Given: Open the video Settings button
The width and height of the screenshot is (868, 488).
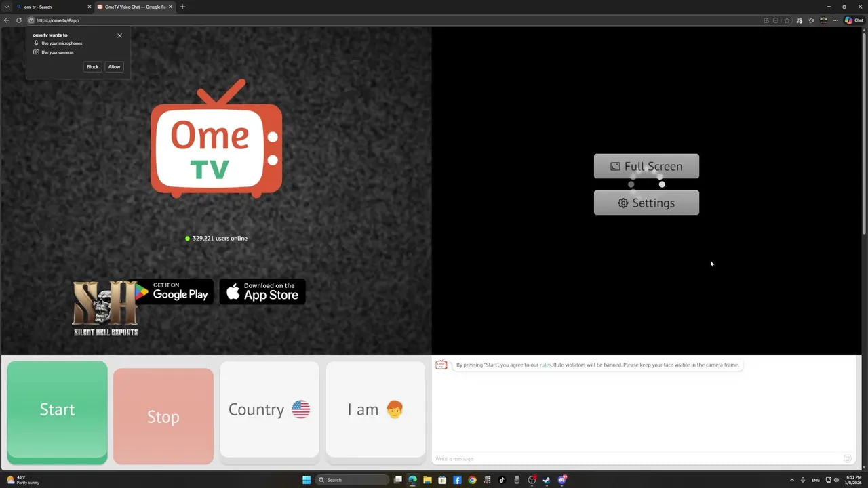Looking at the screenshot, I should pos(646,203).
